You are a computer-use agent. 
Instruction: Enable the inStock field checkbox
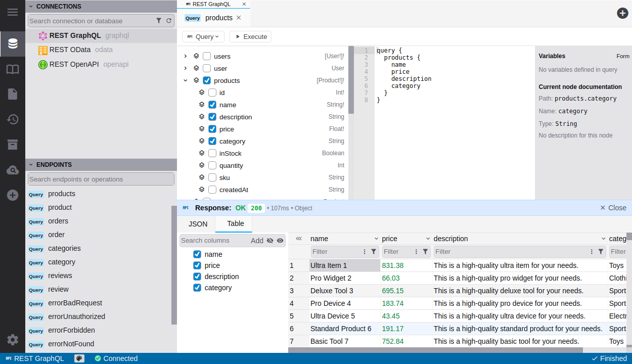pos(212,153)
